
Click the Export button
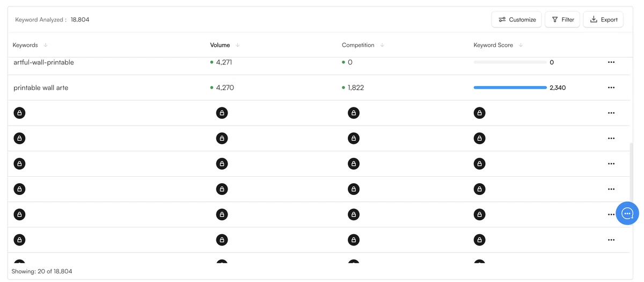click(x=603, y=19)
